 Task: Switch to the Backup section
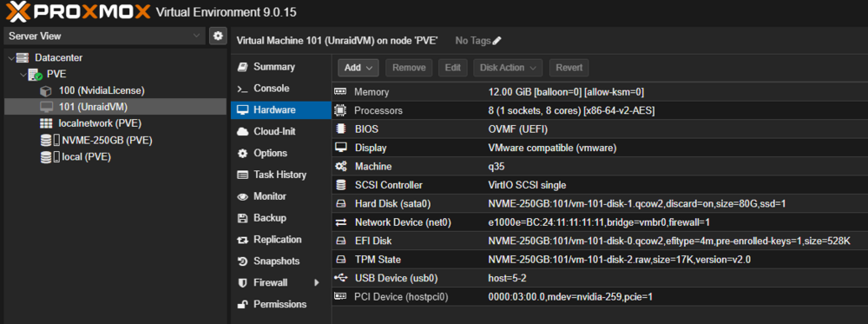tap(270, 218)
